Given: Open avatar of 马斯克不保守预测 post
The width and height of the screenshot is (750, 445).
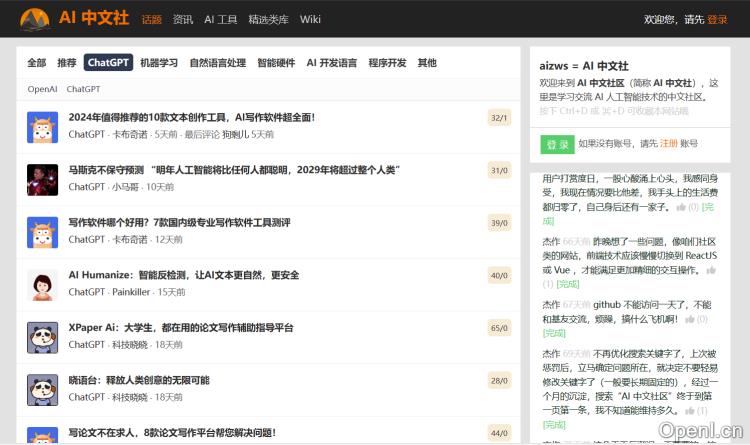Looking at the screenshot, I should pyautogui.click(x=43, y=180).
